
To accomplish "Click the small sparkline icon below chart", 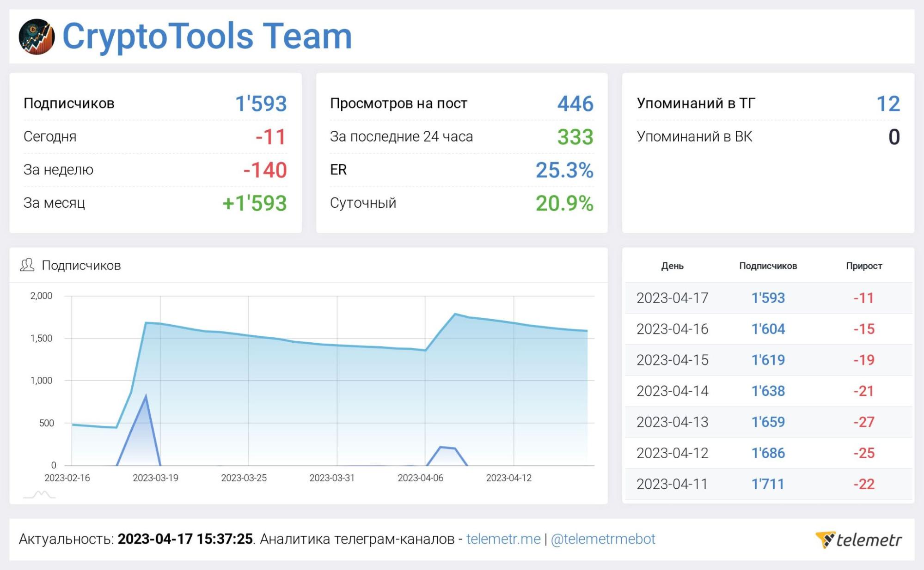I will click(39, 495).
